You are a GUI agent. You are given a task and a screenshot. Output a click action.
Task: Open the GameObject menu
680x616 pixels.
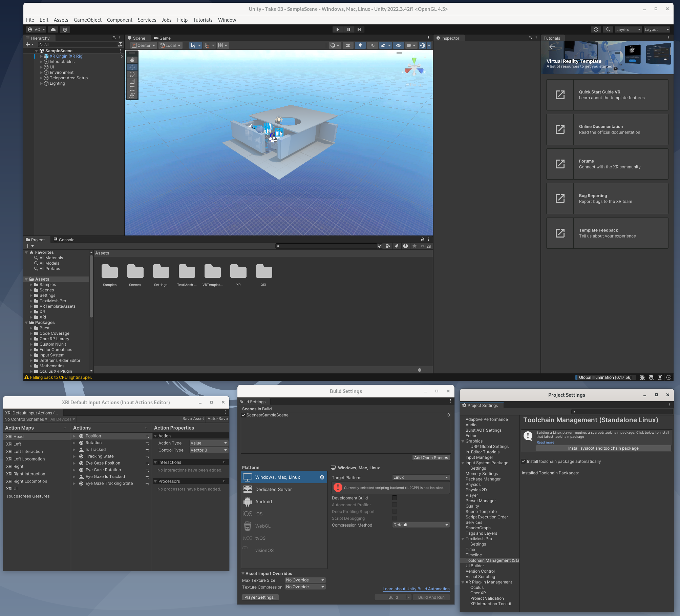[87, 20]
